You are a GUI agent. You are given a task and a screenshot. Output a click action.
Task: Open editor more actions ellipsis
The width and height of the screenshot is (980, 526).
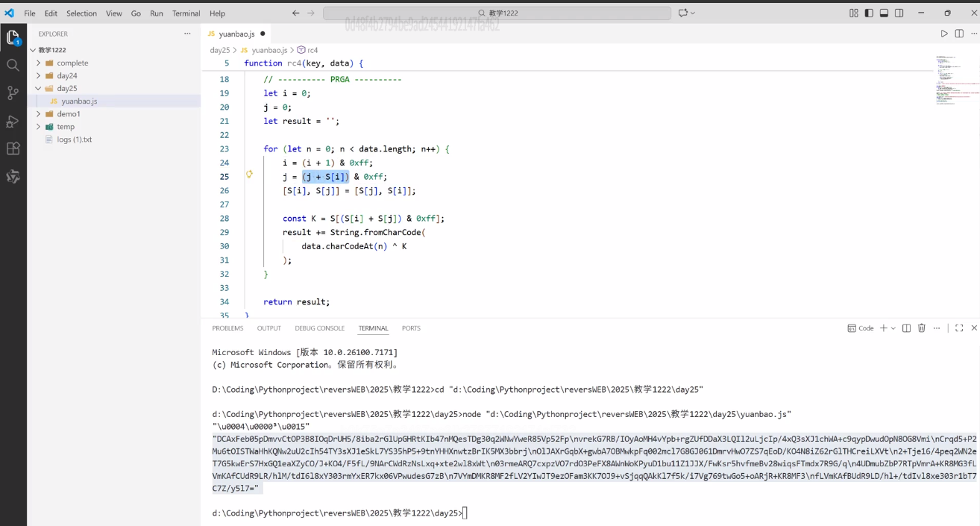[974, 34]
